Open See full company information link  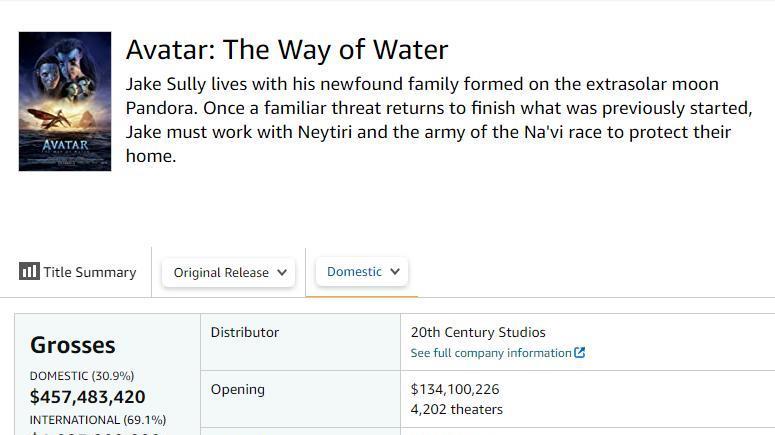pos(491,353)
